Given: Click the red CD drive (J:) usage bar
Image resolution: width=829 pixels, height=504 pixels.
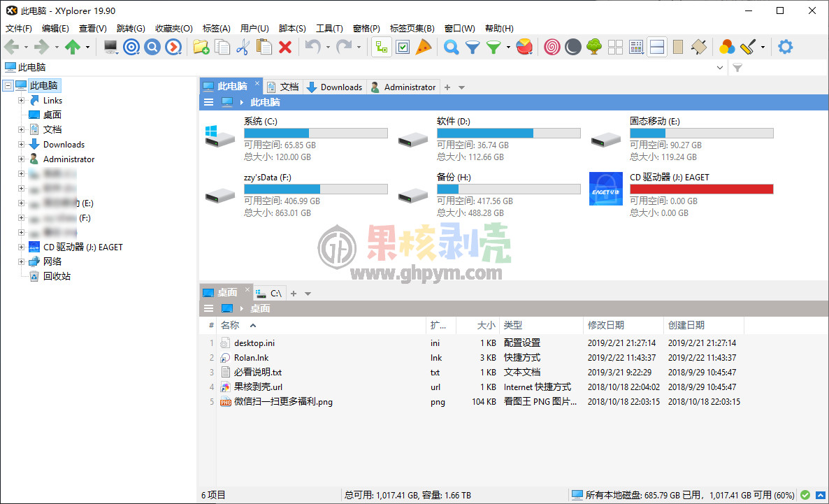Looking at the screenshot, I should 702,189.
